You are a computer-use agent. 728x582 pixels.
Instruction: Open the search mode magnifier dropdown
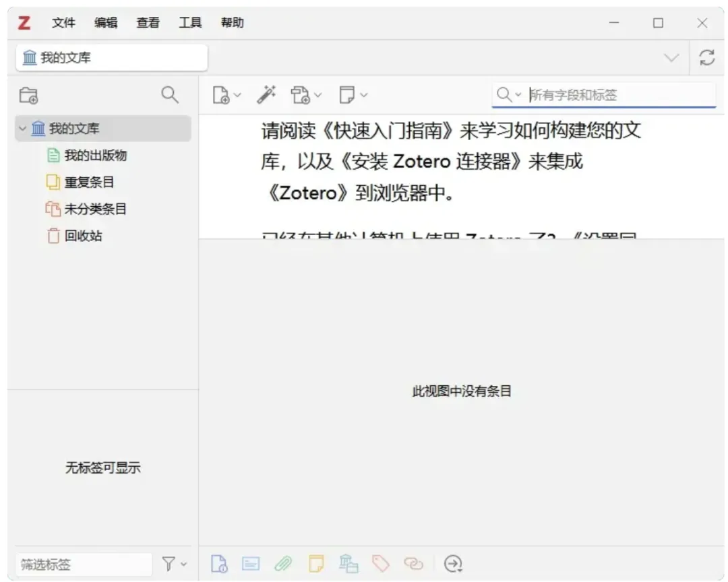click(x=509, y=95)
